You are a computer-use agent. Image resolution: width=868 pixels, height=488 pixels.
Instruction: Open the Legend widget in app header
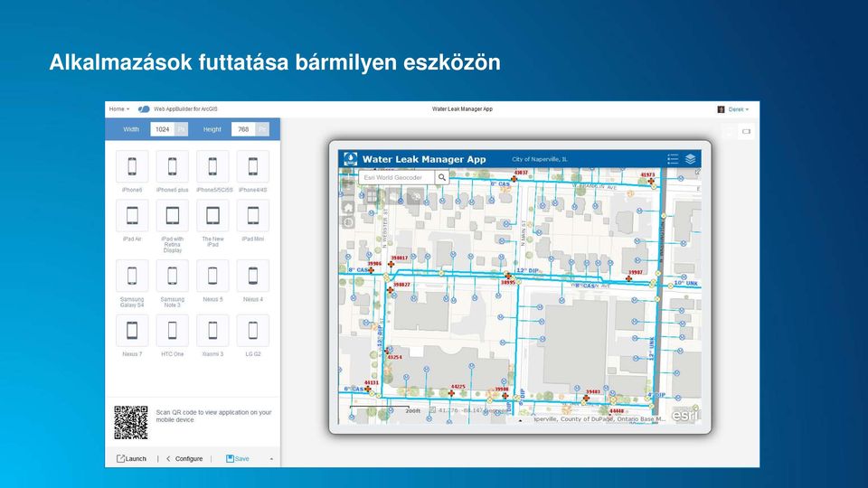tap(673, 159)
